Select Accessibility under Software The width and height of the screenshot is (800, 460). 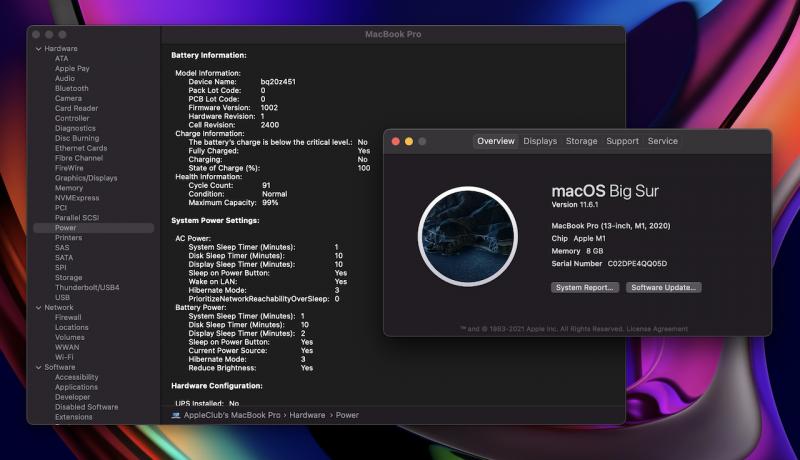[x=77, y=377]
